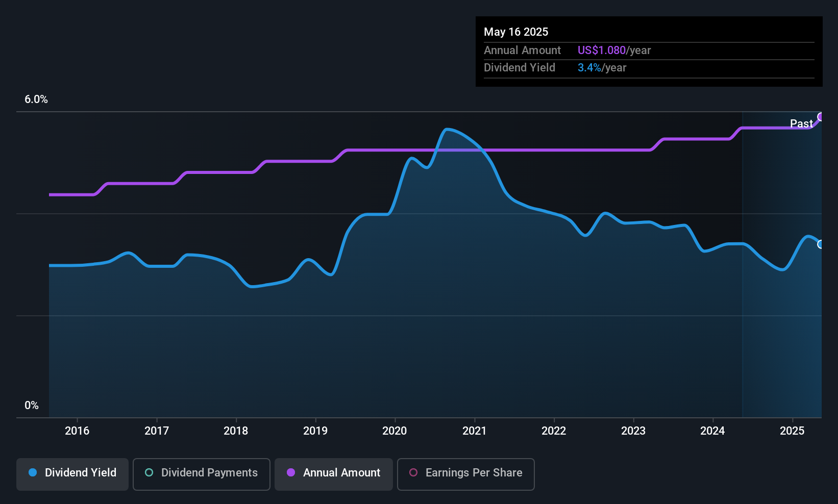Click the US$1.080/year annual amount value
Image resolution: width=838 pixels, height=504 pixels.
[614, 51]
